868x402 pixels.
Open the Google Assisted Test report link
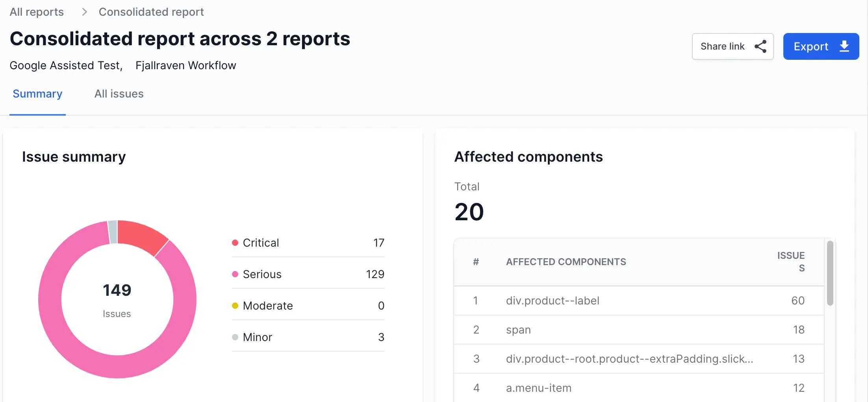click(65, 65)
